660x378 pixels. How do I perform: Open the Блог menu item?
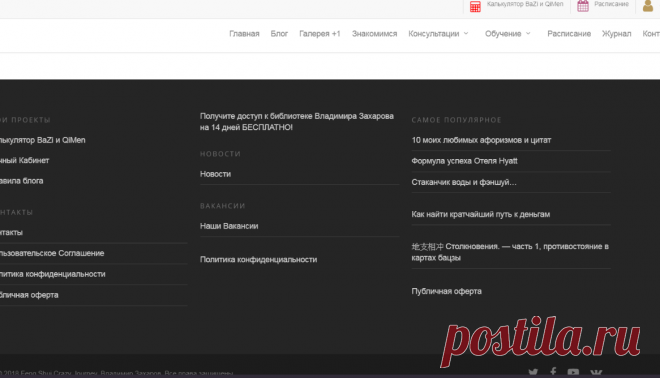coord(279,34)
